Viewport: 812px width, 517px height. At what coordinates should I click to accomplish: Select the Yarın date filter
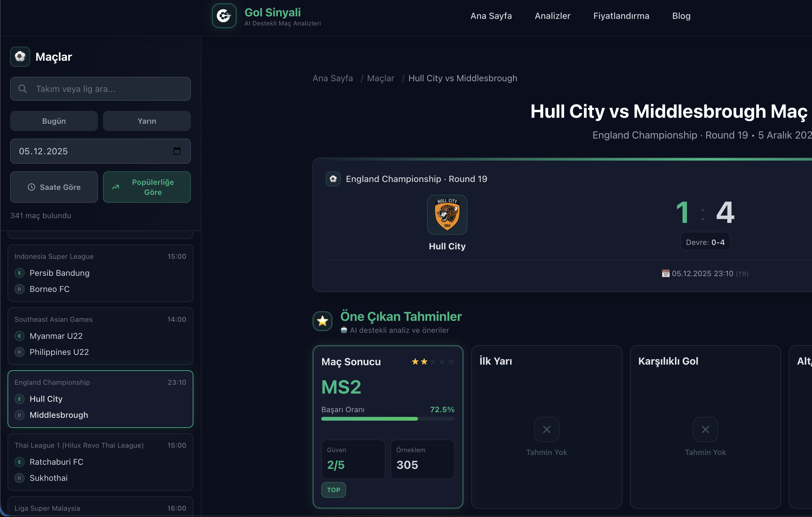pyautogui.click(x=147, y=121)
